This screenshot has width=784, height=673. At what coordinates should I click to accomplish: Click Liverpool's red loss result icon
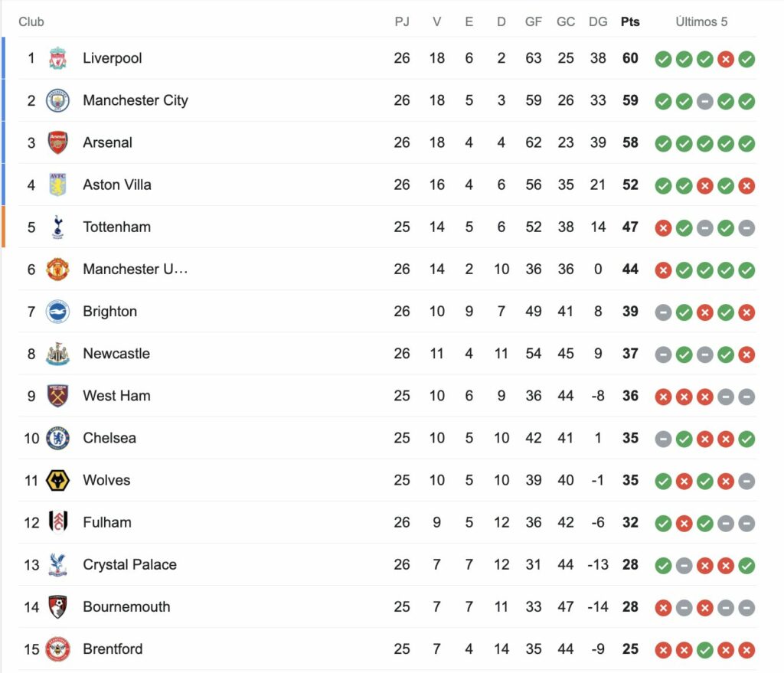coord(726,59)
